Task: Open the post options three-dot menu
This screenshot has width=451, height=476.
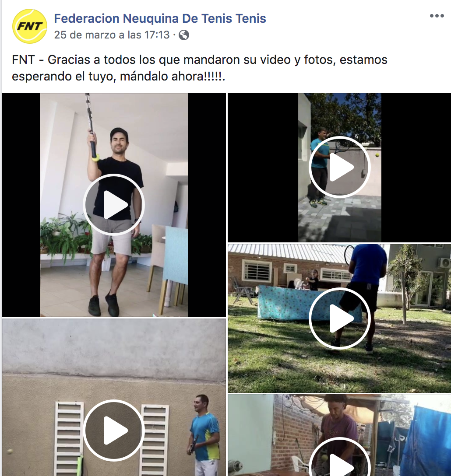Action: tap(437, 16)
